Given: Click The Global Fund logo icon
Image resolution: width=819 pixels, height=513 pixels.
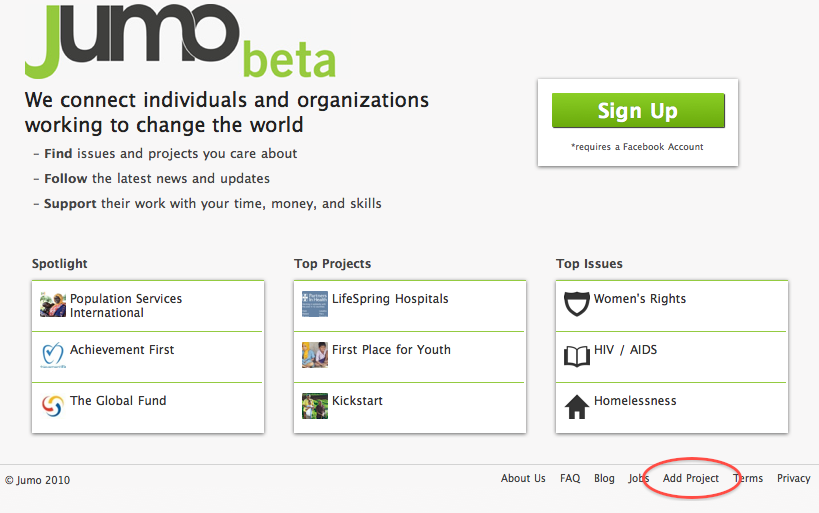Looking at the screenshot, I should tap(53, 406).
